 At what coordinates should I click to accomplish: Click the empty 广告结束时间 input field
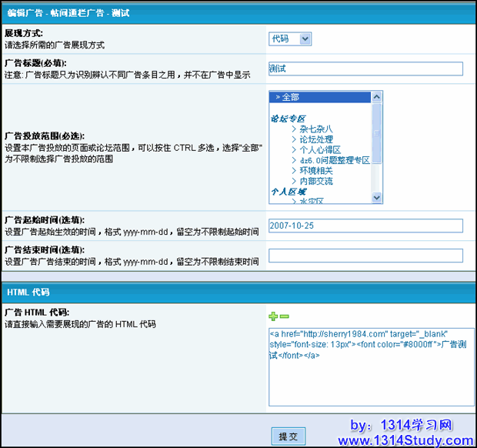pos(365,256)
